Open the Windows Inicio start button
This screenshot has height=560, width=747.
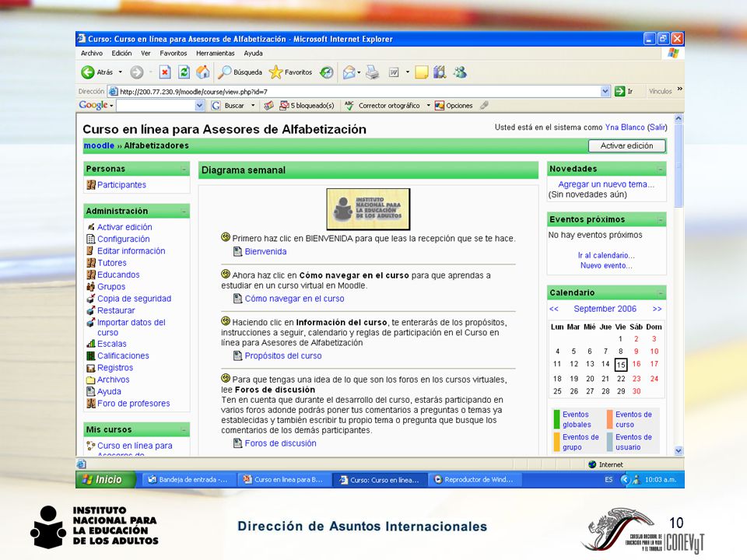[x=106, y=480]
